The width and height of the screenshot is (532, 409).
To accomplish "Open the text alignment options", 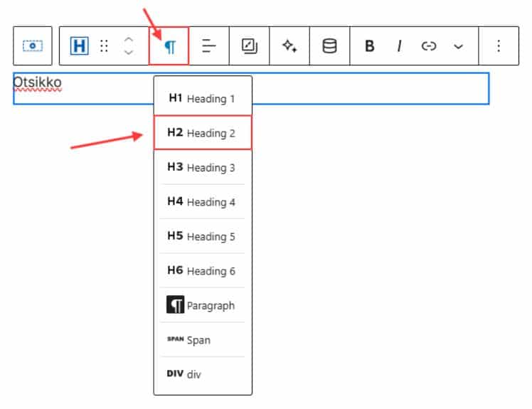I will (209, 46).
